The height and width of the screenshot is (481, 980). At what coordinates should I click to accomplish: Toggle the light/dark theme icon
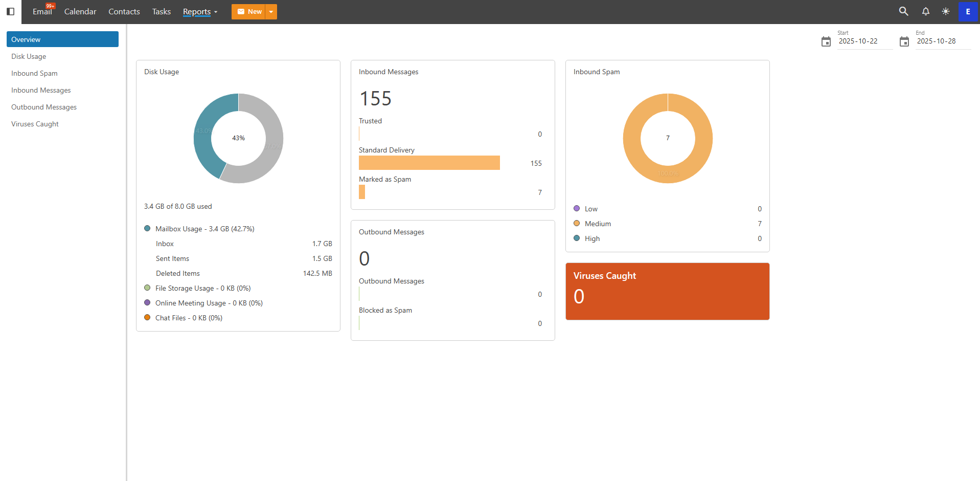(946, 11)
